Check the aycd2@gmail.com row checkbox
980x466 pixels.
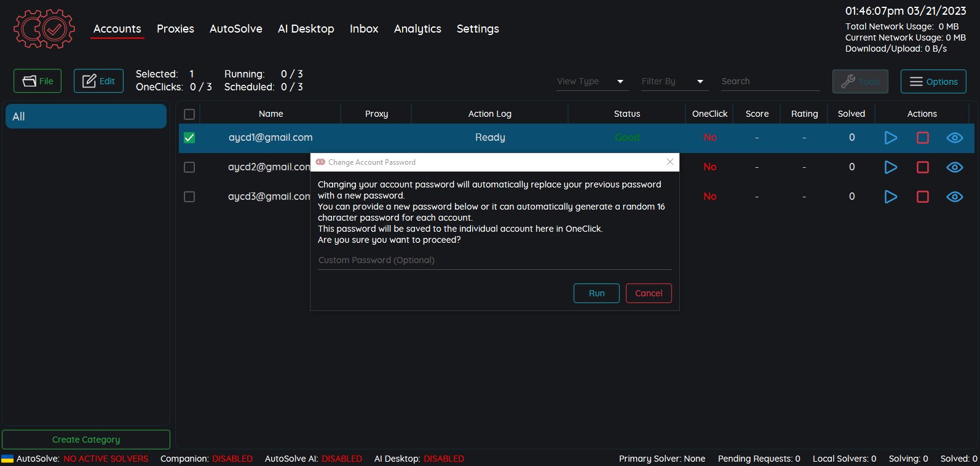coord(189,167)
